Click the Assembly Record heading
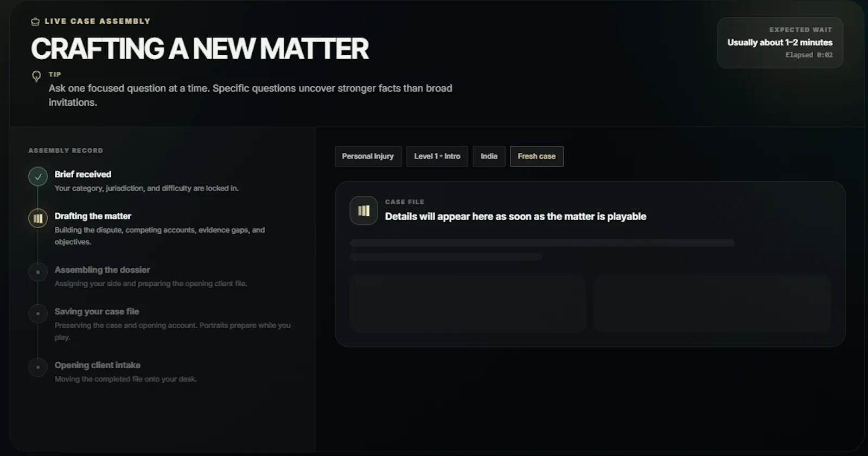The height and width of the screenshot is (456, 868). coord(66,150)
